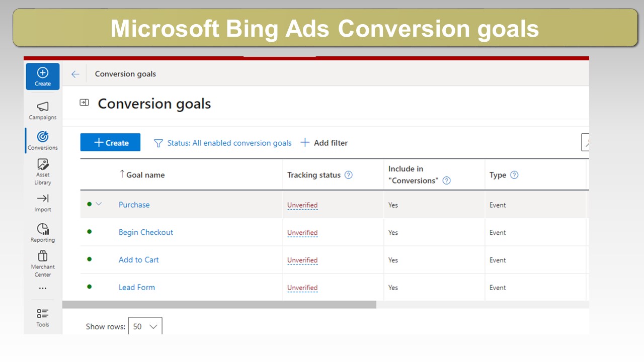Click Conversion goals breadcrumb text

[125, 74]
